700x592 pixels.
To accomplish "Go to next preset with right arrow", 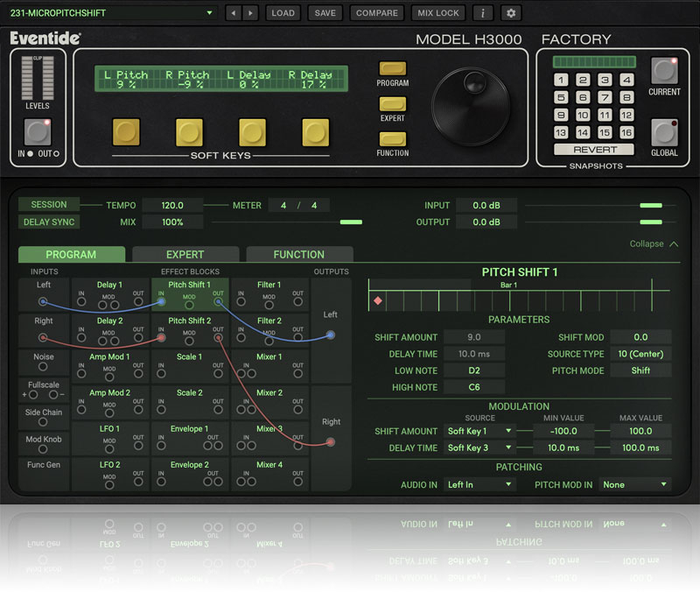I will 250,13.
